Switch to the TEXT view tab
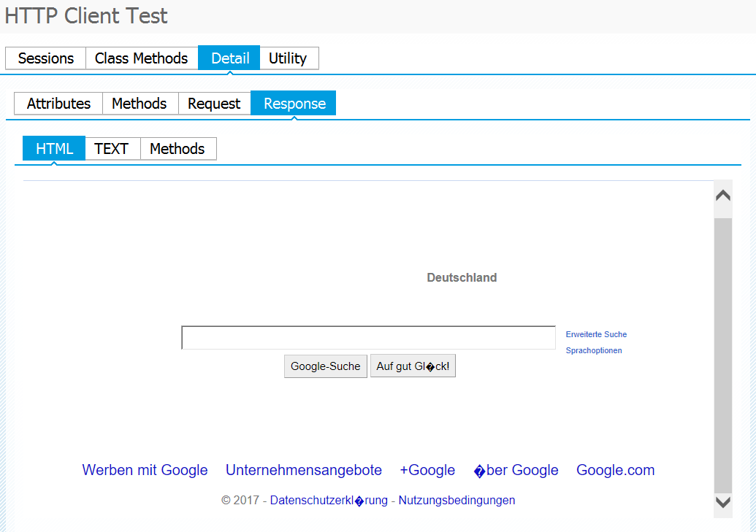756x532 pixels. [112, 149]
